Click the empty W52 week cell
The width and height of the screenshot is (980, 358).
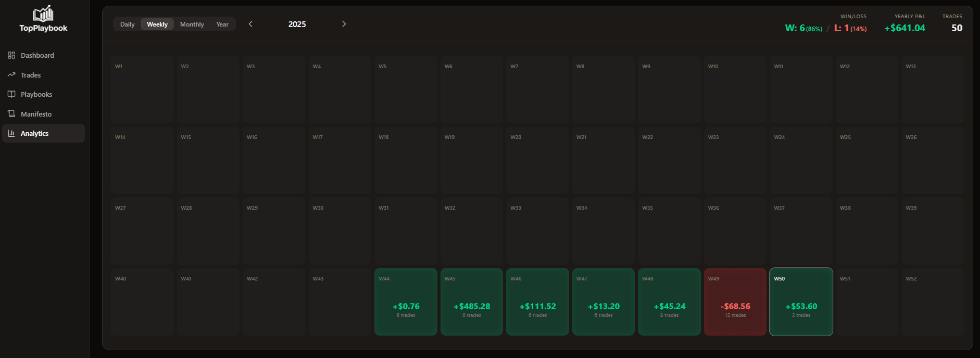933,302
